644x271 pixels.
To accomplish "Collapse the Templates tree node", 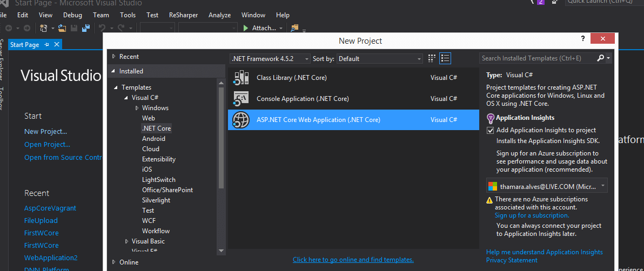I will [x=116, y=87].
